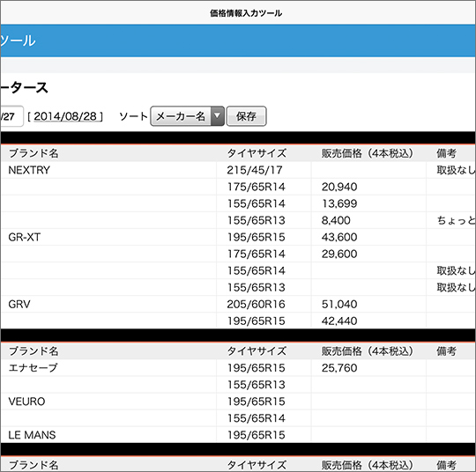Select 195/65R15 in the エナセーブ row
The width and height of the screenshot is (476, 472).
coord(257,368)
